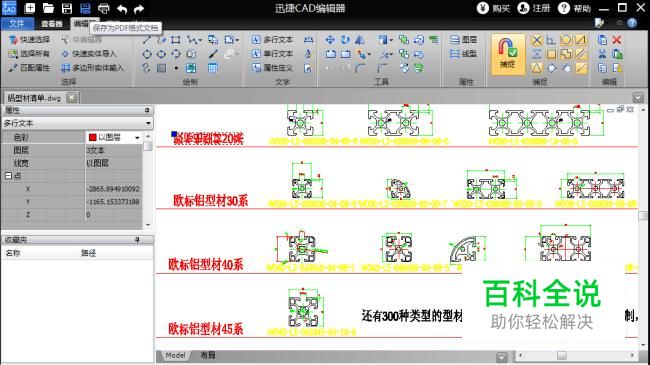650x365 pixels.
Task: Click the open folder icon
Action: pyautogui.click(x=48, y=8)
